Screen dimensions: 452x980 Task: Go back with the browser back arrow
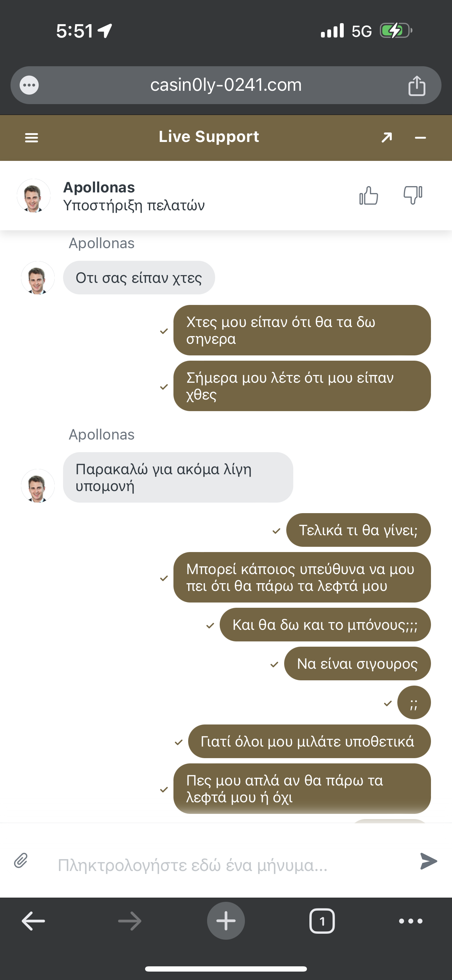pos(34,921)
